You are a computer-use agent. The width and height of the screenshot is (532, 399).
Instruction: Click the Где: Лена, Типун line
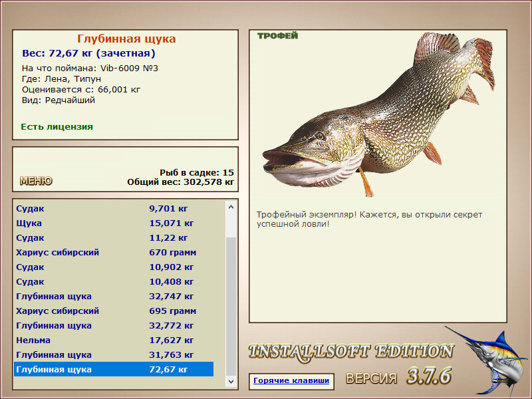[61, 79]
